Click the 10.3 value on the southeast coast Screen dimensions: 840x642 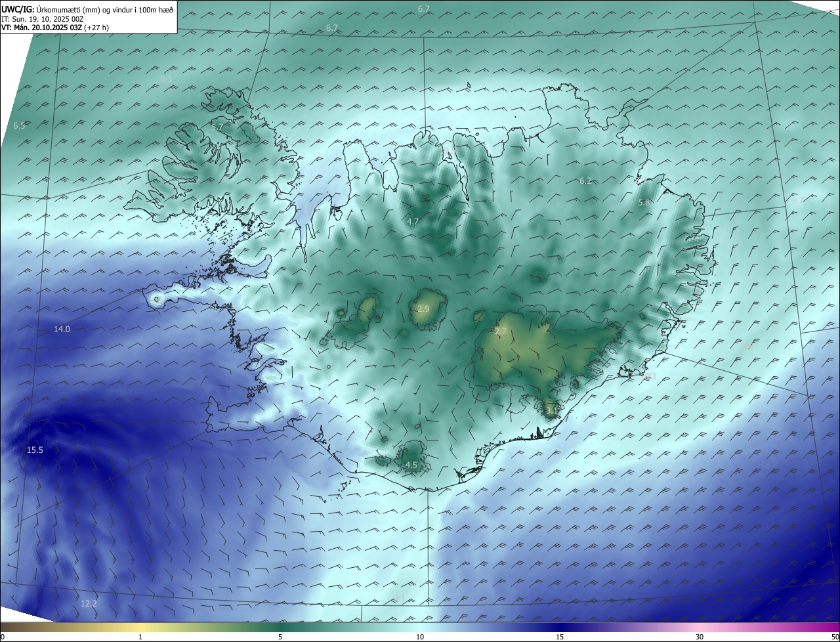pyautogui.click(x=647, y=377)
